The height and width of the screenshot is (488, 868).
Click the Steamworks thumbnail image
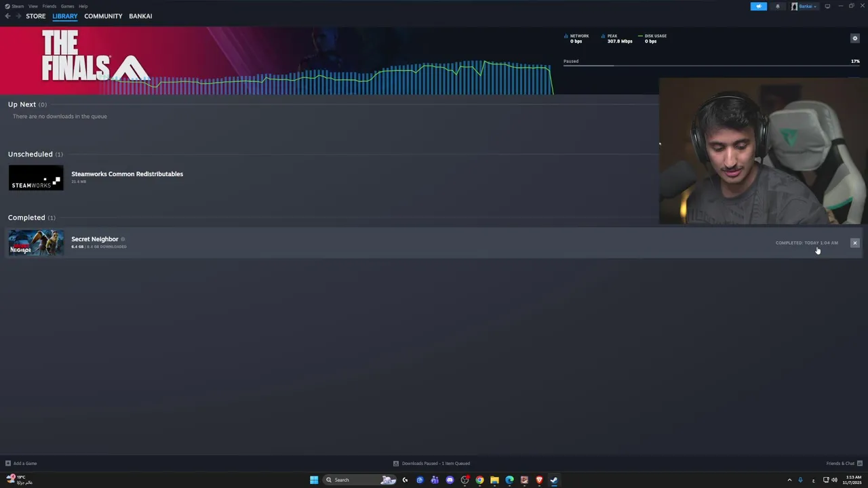(x=36, y=178)
